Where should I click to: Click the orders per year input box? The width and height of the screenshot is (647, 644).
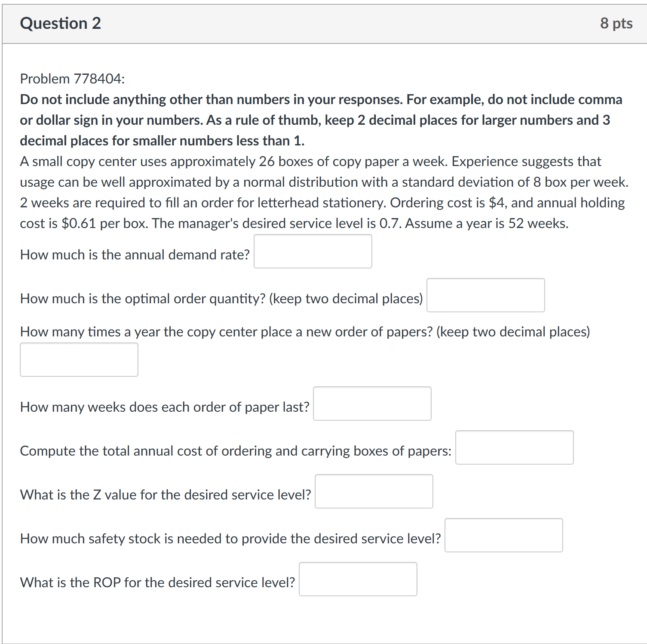click(x=79, y=360)
